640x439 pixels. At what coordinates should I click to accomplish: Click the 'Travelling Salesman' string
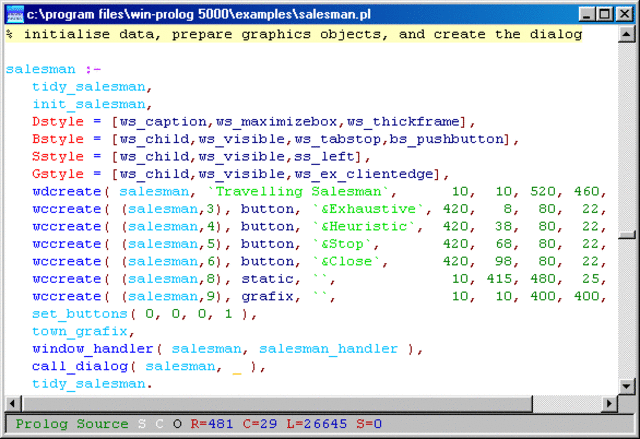[x=299, y=191]
